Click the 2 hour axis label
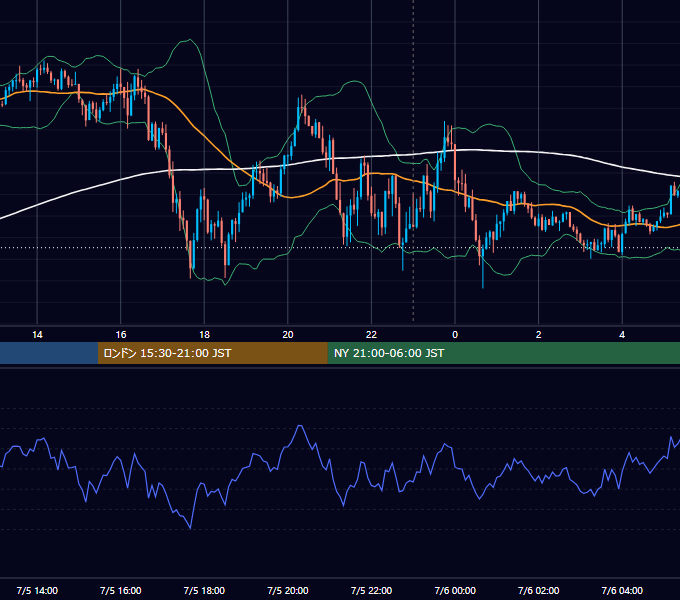This screenshot has height=600, width=680. pos(539,335)
